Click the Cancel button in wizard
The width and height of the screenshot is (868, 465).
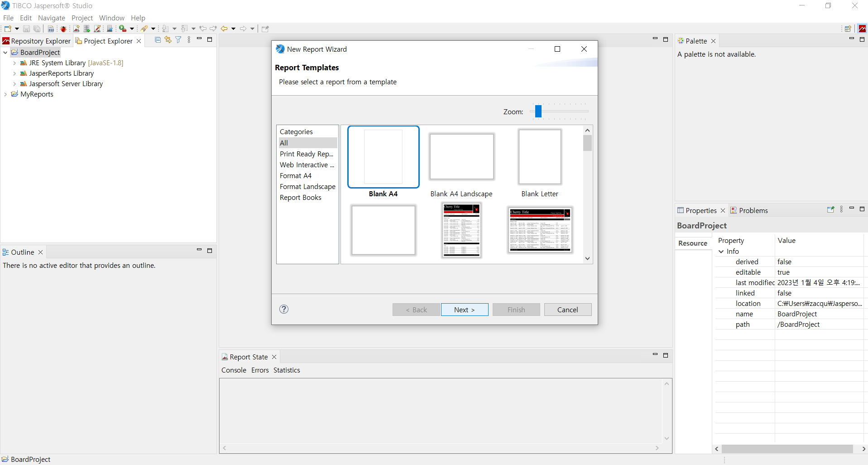click(x=568, y=310)
